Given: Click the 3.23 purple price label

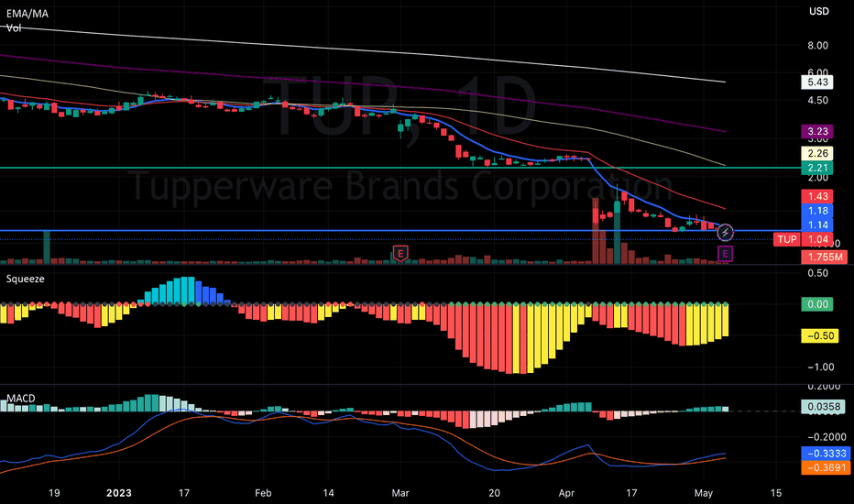Looking at the screenshot, I should [817, 131].
